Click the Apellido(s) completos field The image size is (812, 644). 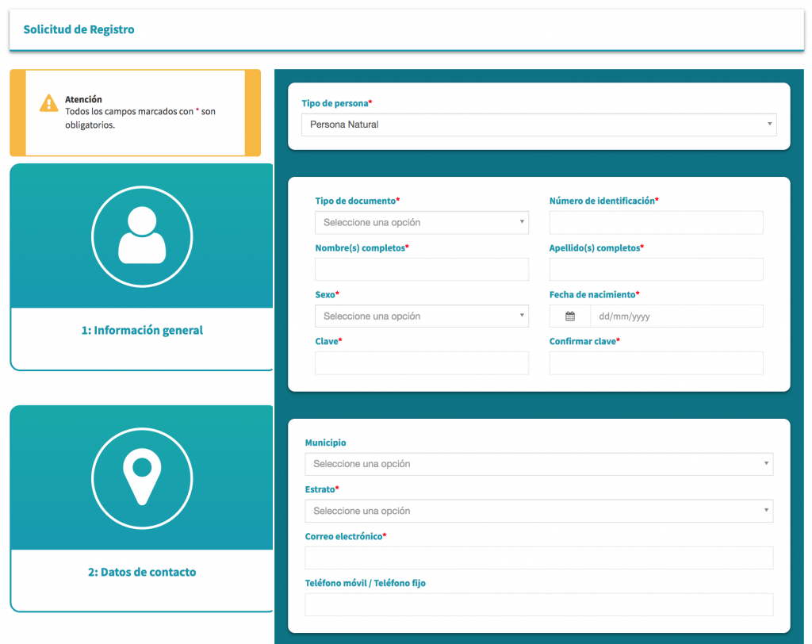pos(656,270)
